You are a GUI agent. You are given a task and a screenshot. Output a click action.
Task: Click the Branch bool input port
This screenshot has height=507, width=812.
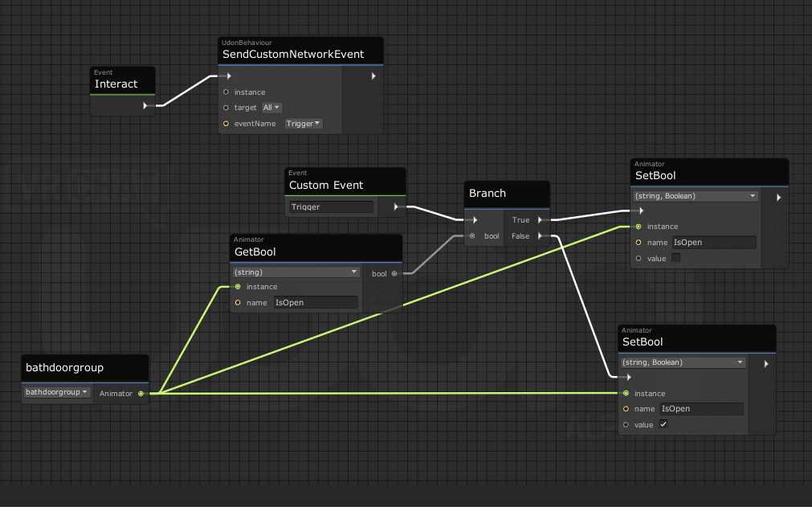pos(472,236)
